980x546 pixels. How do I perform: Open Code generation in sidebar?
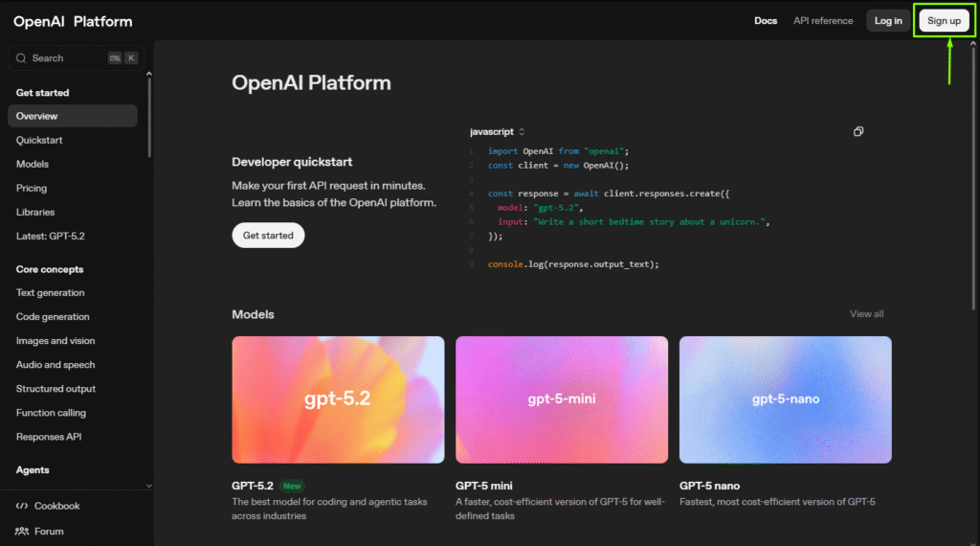[53, 316]
